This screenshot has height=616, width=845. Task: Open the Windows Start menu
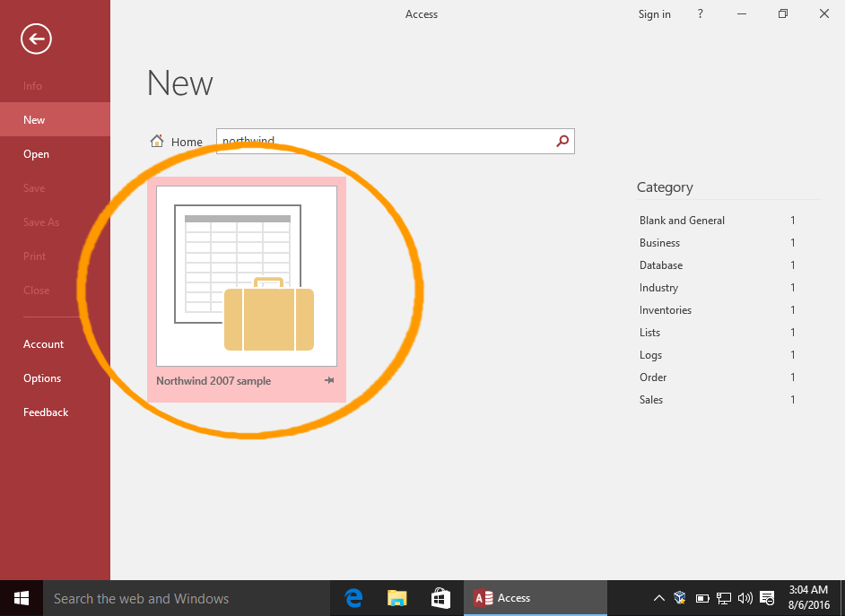pyautogui.click(x=21, y=598)
